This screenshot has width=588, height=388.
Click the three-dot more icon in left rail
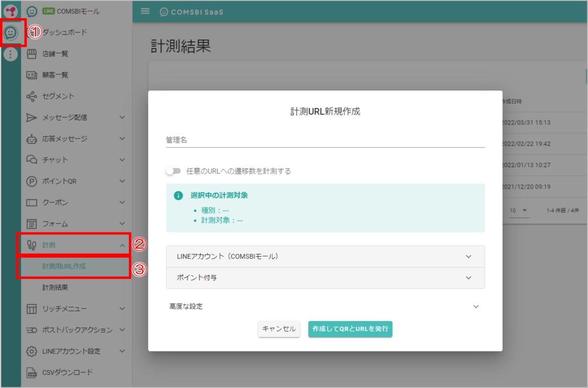[10, 54]
